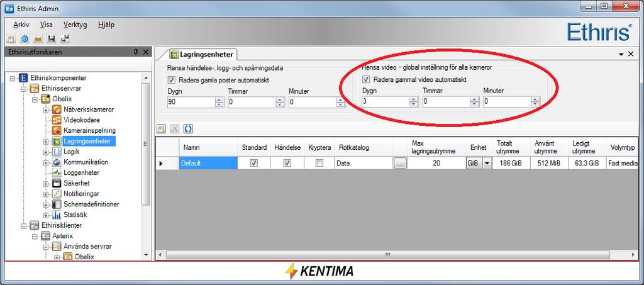Toggle Radera gammal video automatiskt checkbox
This screenshot has width=644, height=285.
[367, 79]
